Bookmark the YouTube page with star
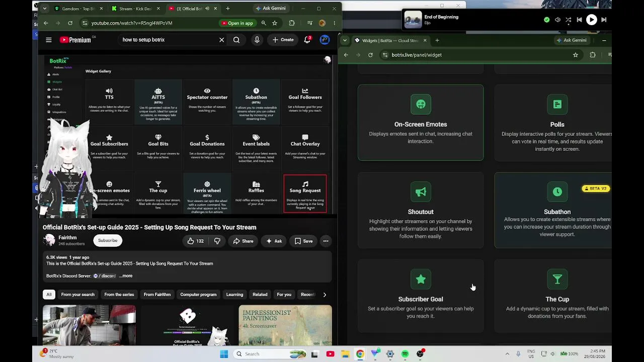 pos(275,23)
